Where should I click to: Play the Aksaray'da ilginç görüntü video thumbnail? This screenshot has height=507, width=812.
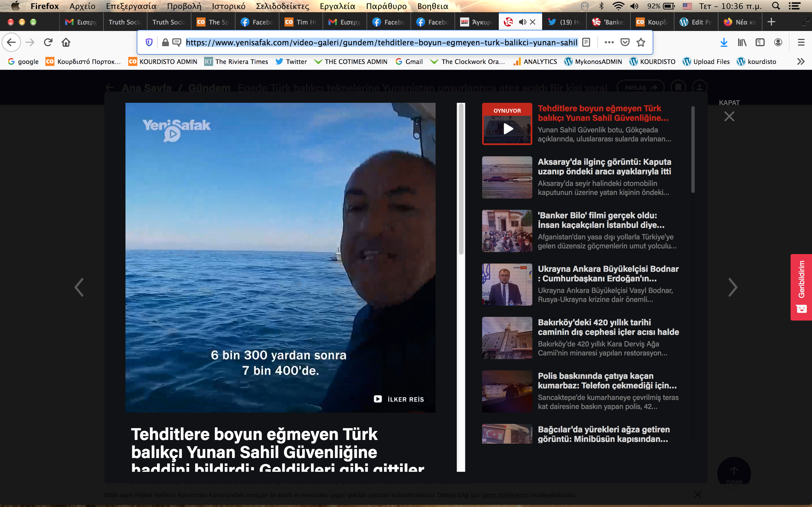coord(507,177)
